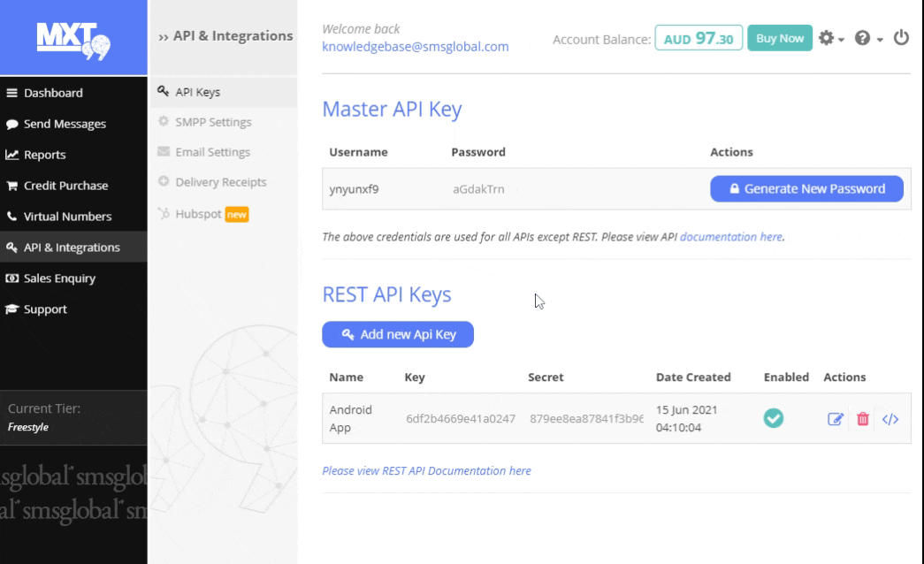Expand the help question mark menu
The image size is (924, 564).
868,38
